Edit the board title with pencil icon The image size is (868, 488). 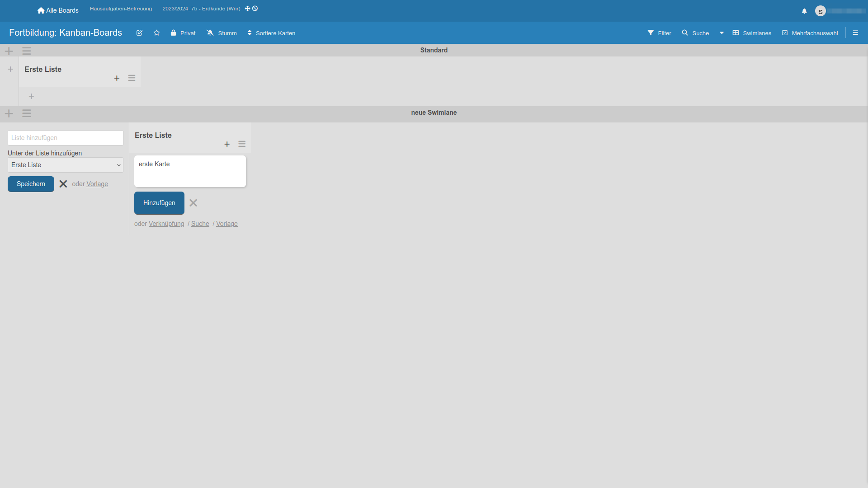[x=139, y=33]
